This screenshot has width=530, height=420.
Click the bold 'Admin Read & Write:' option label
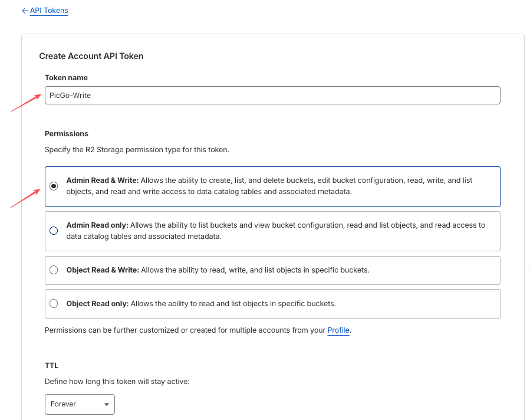point(103,181)
